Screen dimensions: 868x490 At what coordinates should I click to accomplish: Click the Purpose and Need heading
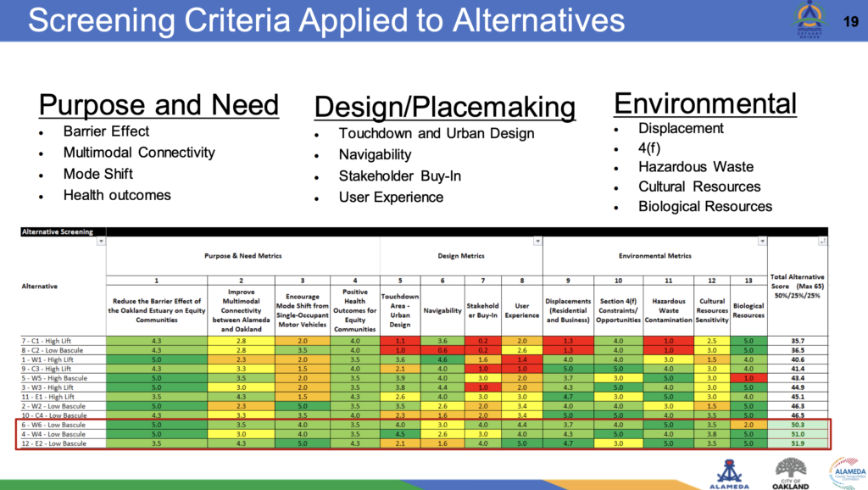pos(159,103)
